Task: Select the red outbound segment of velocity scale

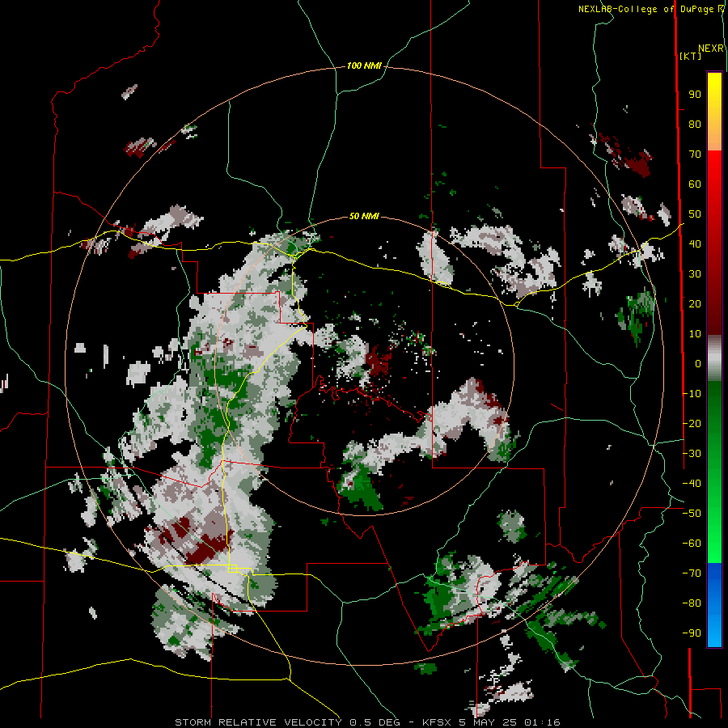Action: click(714, 243)
